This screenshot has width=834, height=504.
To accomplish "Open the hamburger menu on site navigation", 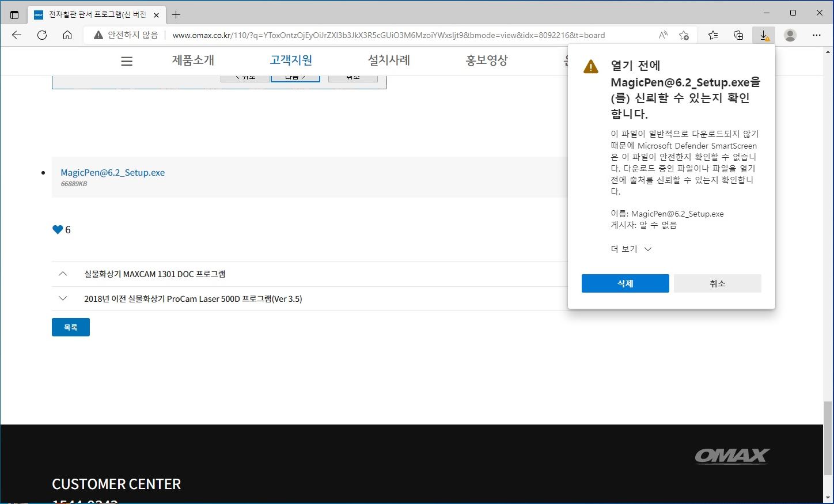I will pyautogui.click(x=127, y=61).
